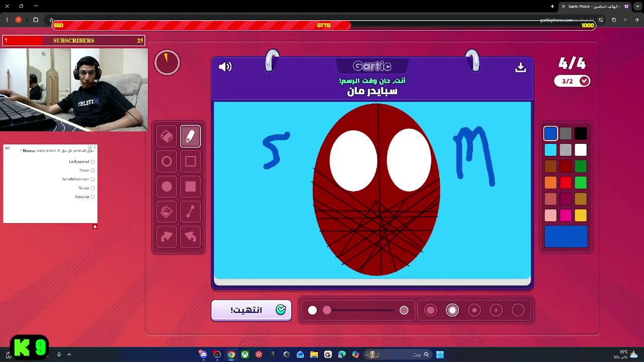
Task: Click the انتهيت! done button
Action: coord(251,310)
